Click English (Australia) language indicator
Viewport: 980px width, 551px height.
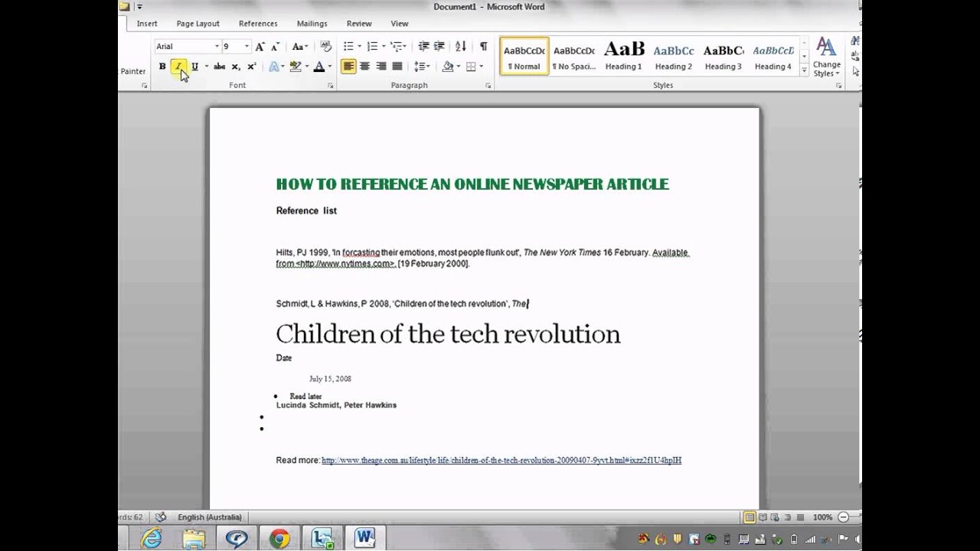click(209, 517)
